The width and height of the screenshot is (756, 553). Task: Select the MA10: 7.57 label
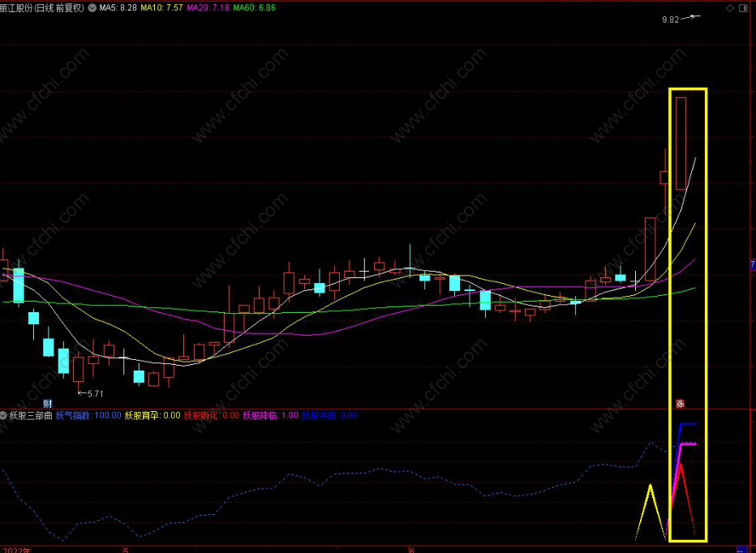pyautogui.click(x=161, y=8)
